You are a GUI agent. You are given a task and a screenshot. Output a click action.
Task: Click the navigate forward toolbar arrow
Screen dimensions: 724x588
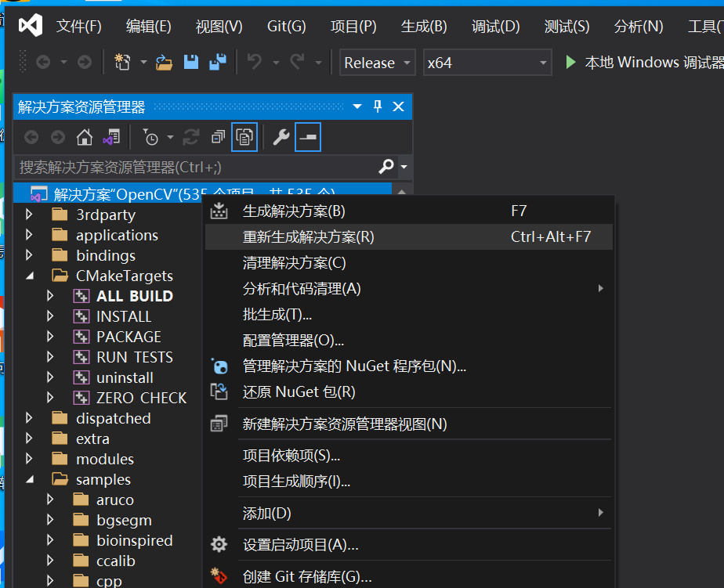(x=85, y=62)
